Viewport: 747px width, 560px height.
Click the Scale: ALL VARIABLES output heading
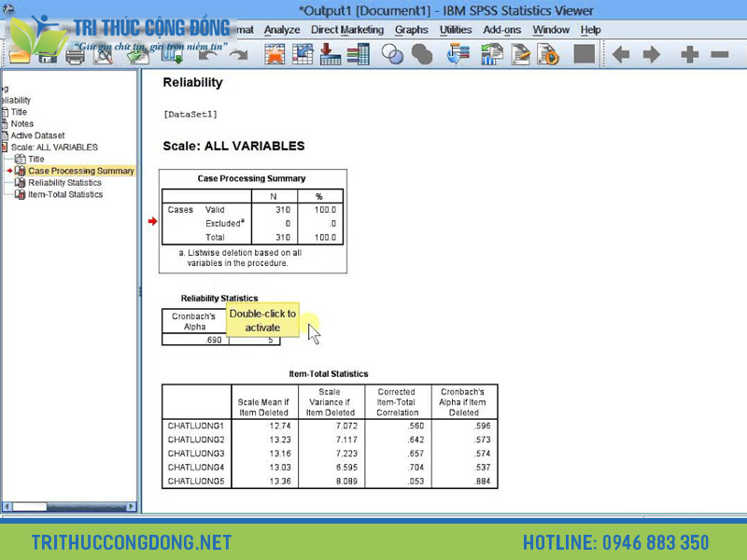point(233,146)
